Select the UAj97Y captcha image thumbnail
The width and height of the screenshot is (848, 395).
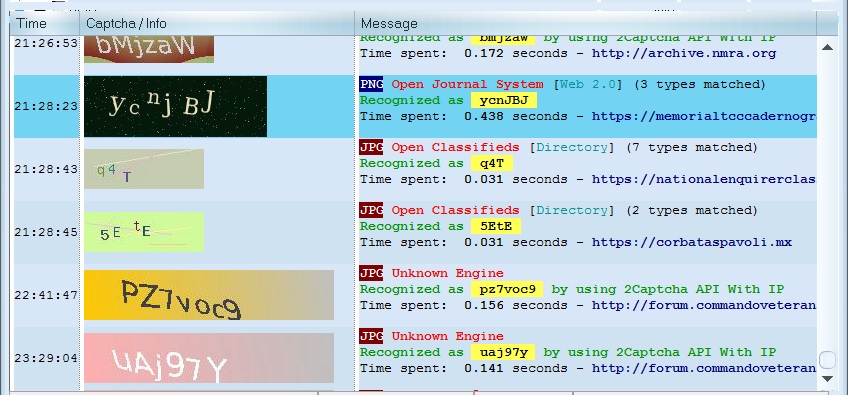click(209, 358)
